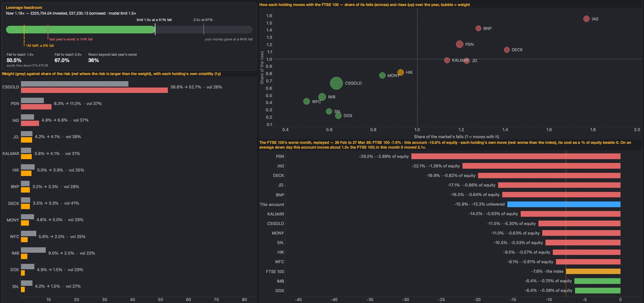Click the grey CSGOLD weight bar
The width and height of the screenshot is (644, 303).
(x=75, y=84)
